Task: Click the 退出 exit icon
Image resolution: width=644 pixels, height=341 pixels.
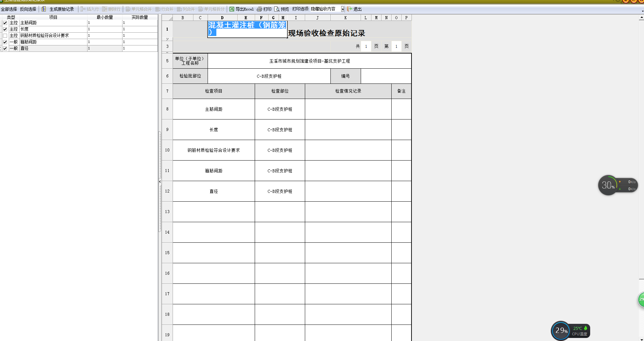Action: [350, 9]
